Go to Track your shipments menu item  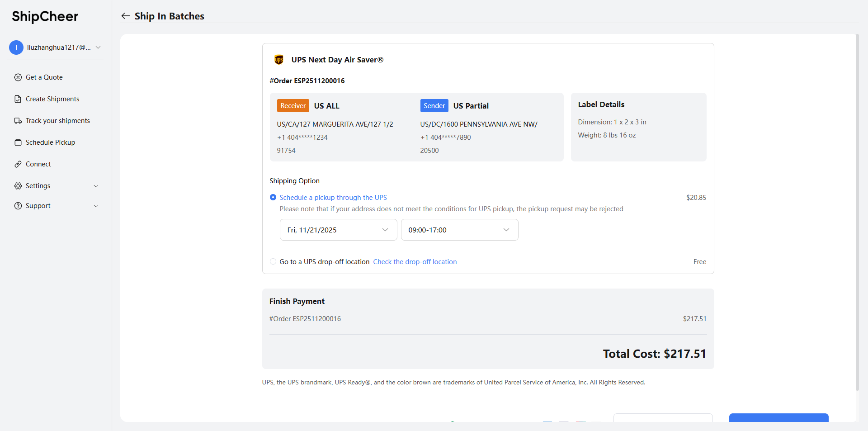click(x=58, y=121)
